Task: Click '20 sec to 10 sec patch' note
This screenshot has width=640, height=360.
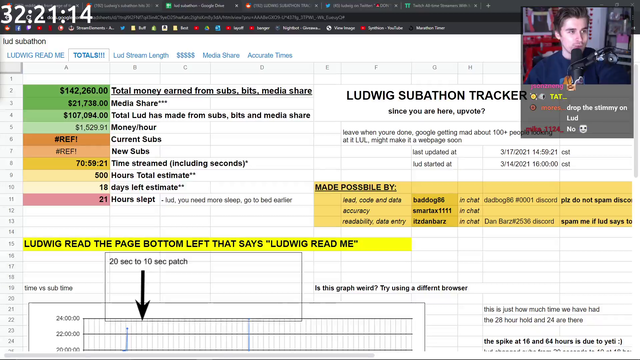Action: coord(149,261)
